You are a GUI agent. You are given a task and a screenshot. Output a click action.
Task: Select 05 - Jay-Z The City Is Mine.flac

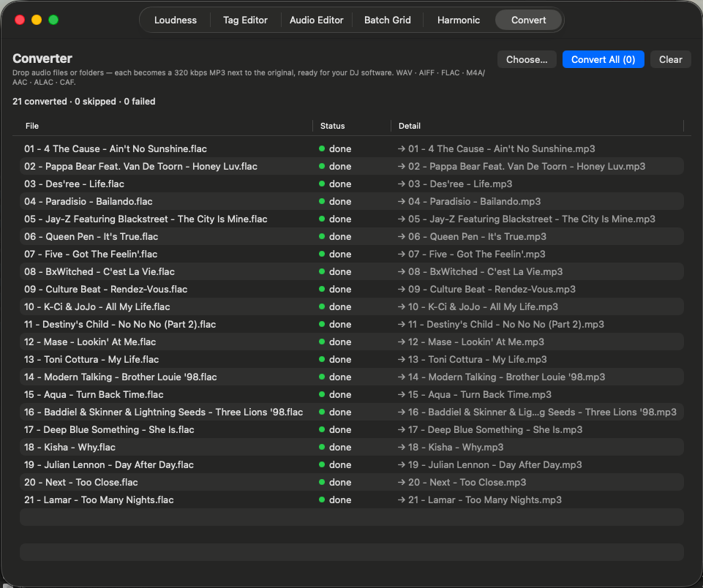(x=146, y=219)
